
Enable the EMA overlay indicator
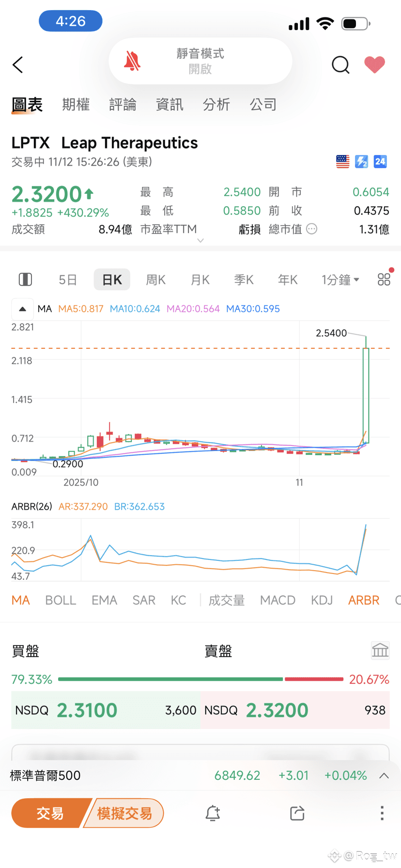click(104, 600)
